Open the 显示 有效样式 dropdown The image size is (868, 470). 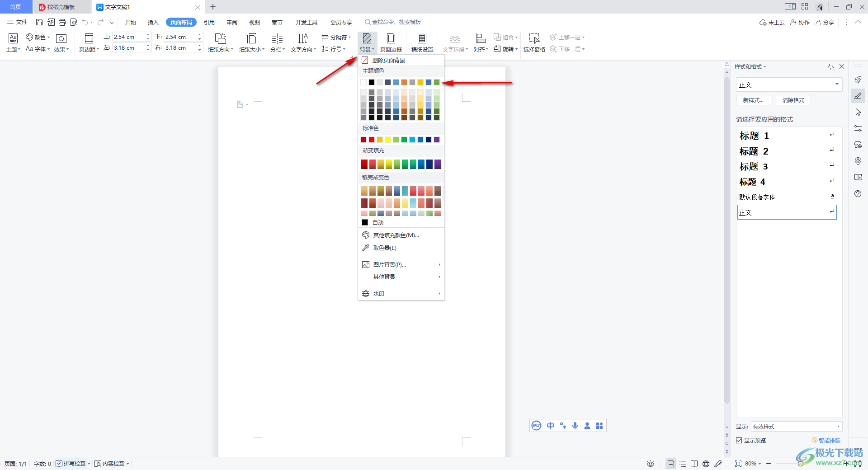pyautogui.click(x=796, y=427)
